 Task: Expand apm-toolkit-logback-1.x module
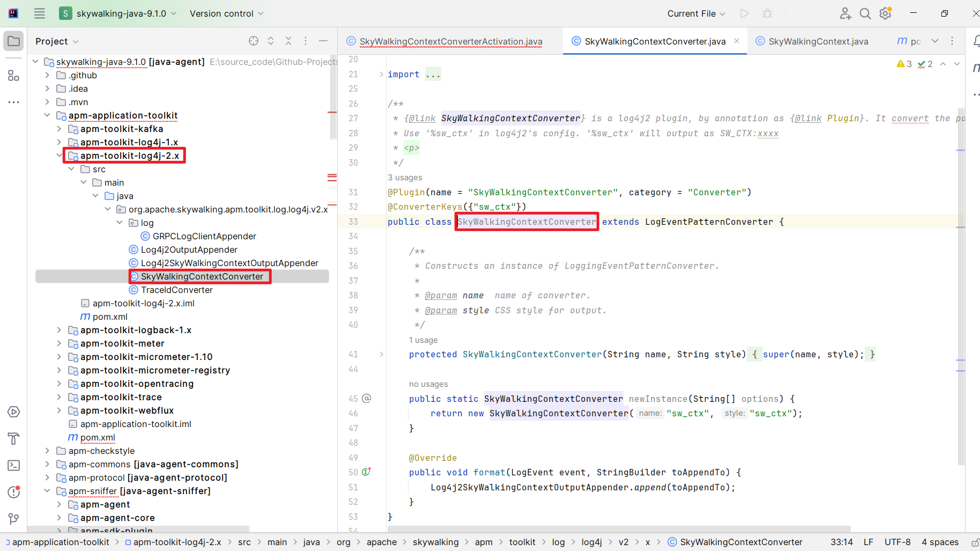tap(59, 330)
